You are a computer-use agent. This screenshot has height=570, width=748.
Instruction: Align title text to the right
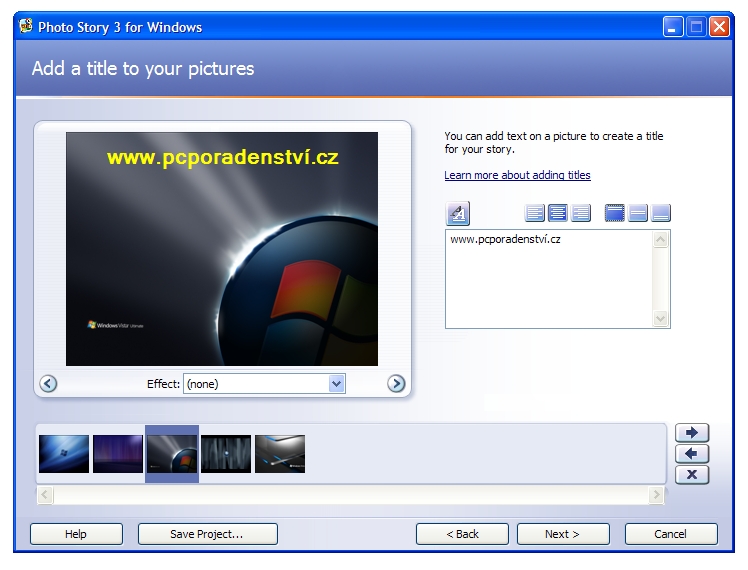click(x=581, y=213)
